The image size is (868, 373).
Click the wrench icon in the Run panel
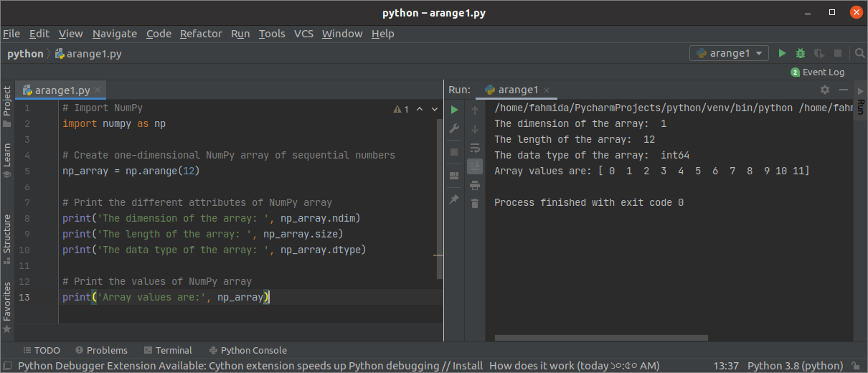[454, 128]
